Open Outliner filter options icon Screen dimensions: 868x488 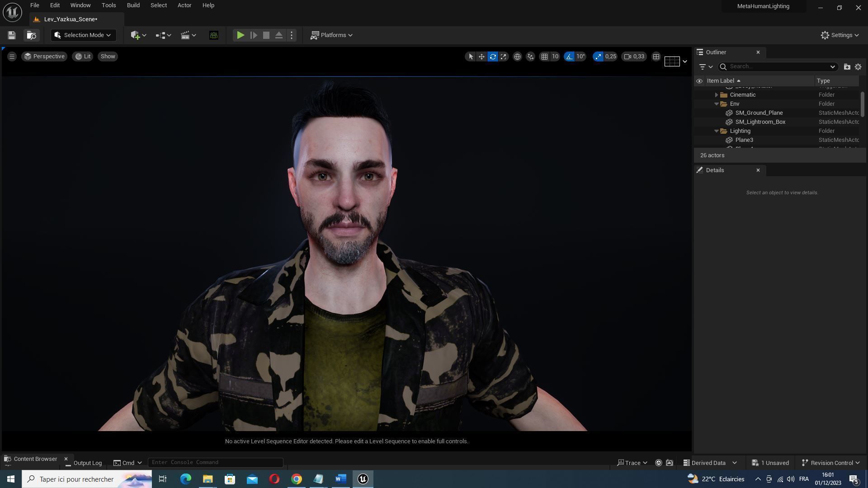tap(706, 67)
